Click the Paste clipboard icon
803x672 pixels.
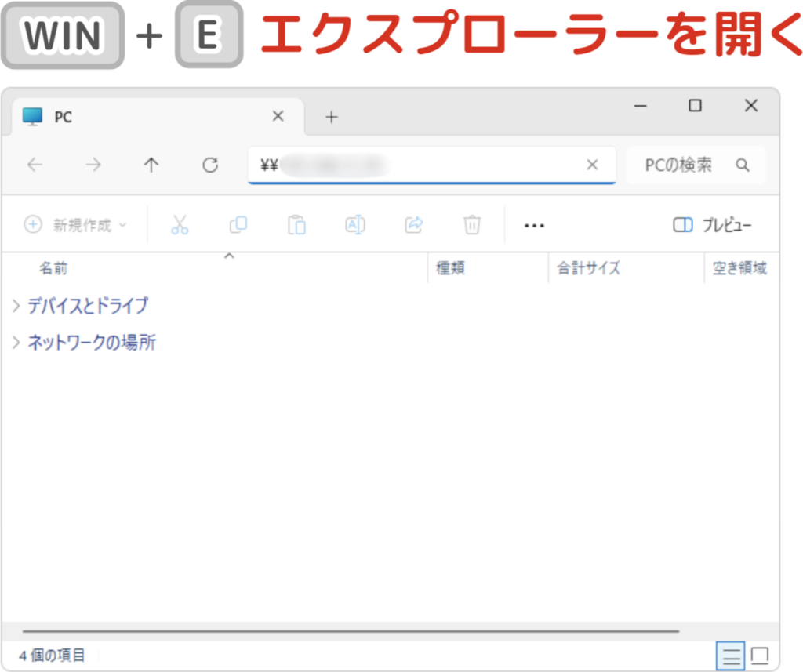click(296, 225)
